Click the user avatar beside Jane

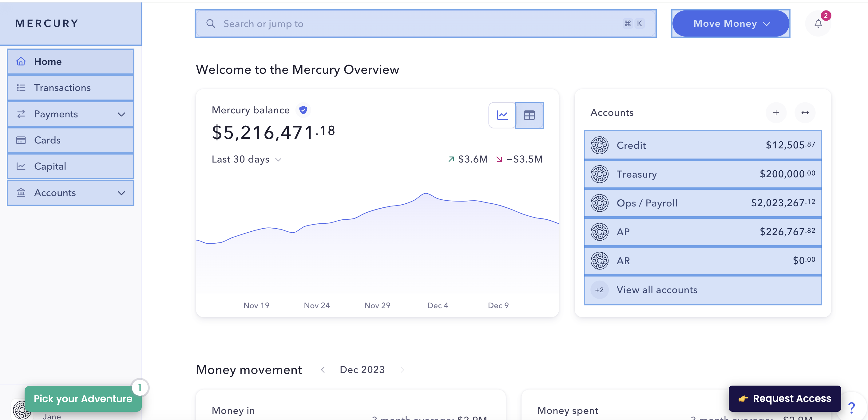pyautogui.click(x=22, y=410)
